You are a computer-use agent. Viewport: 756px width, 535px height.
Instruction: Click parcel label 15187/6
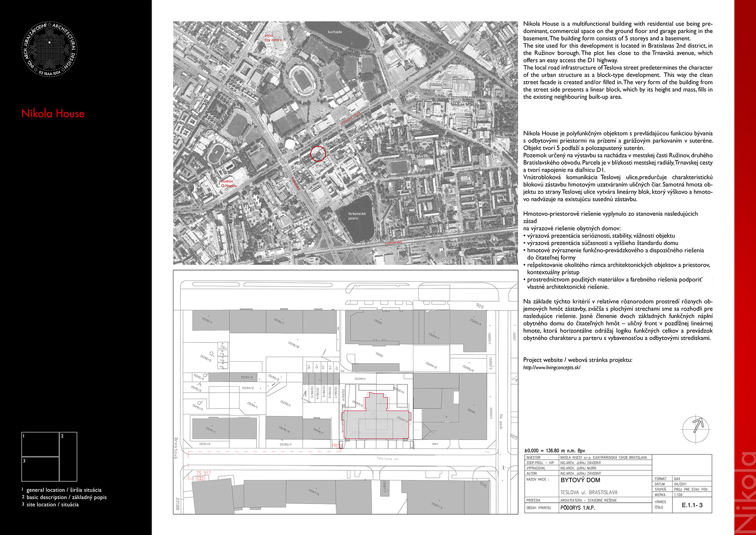pyautogui.click(x=314, y=492)
